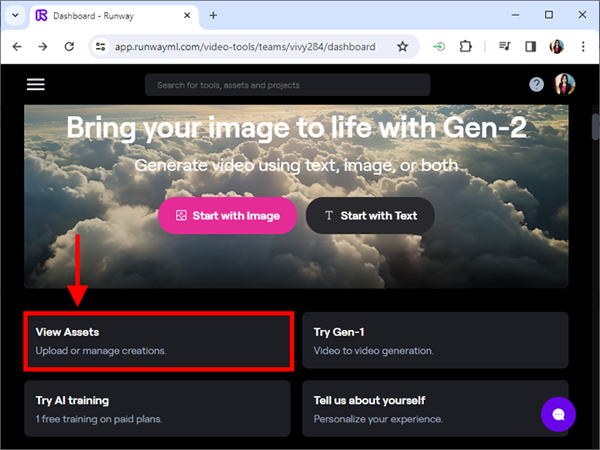Click the browser back arrow
The width and height of the screenshot is (600, 450).
click(17, 47)
